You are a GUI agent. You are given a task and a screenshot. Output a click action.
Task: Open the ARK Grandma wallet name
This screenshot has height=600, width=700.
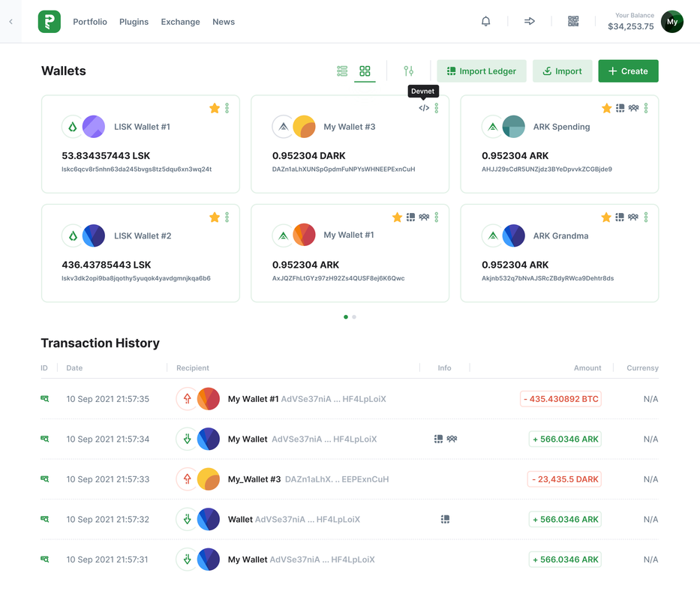(560, 235)
